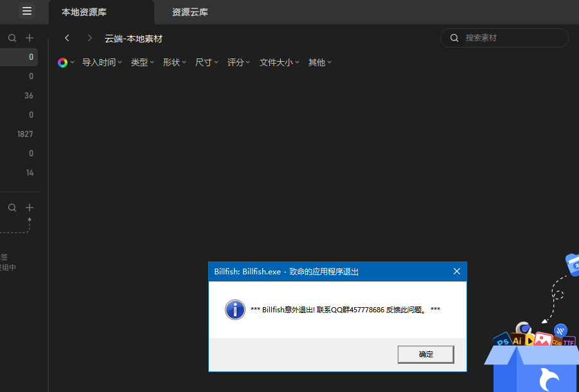Viewport: 579px width, 392px height.
Task: Select the sidebar row showing count 1827
Action: click(x=19, y=134)
